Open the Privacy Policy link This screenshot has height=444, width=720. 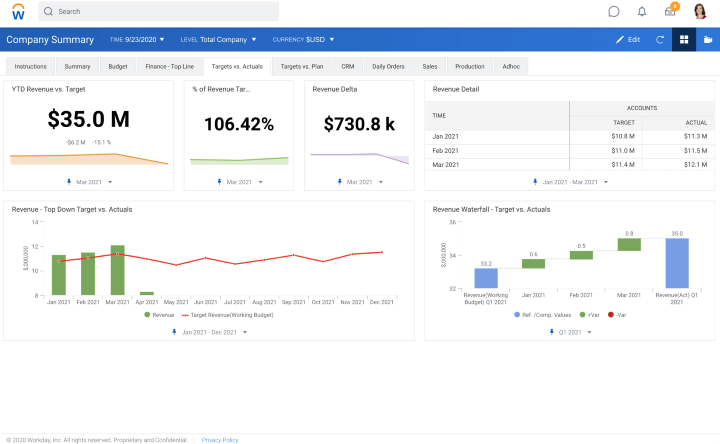(220, 440)
